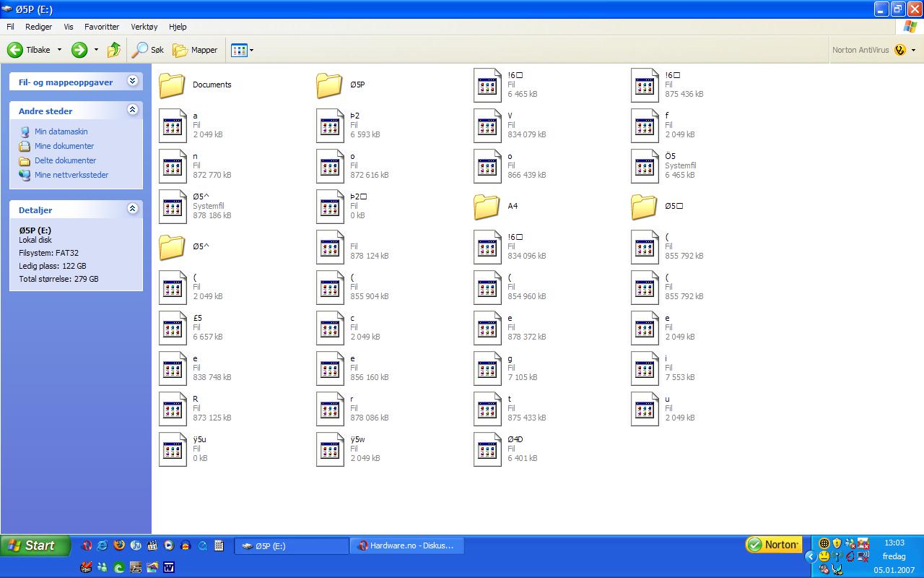This screenshot has width=924, height=578.
Task: Show hidden system tray icons
Action: 810,556
